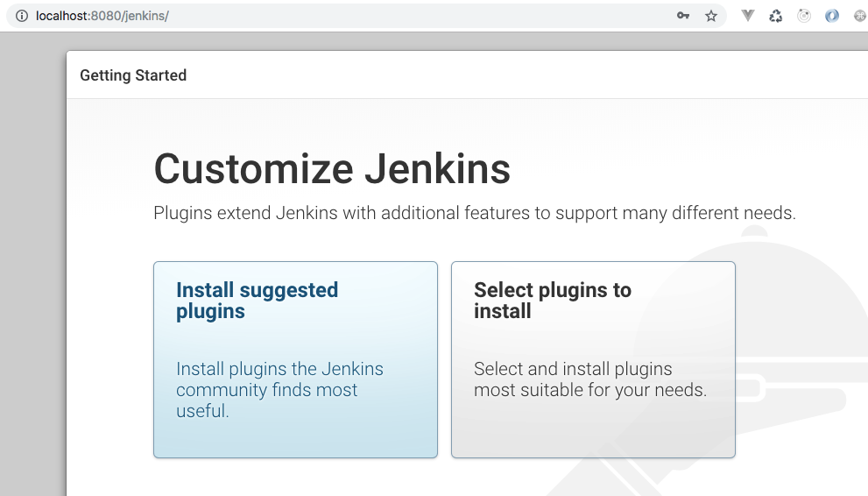Open the saved passwords key icon
Viewport: 868px width, 496px height.
coord(683,16)
